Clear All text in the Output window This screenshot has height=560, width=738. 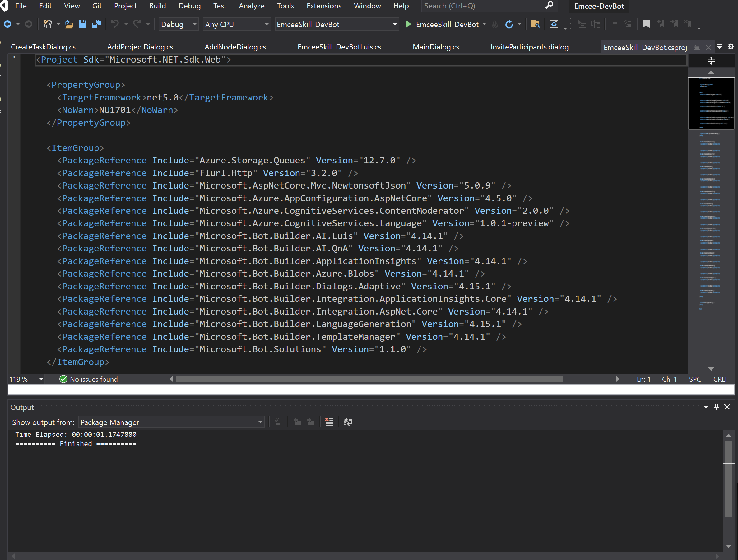(x=329, y=422)
